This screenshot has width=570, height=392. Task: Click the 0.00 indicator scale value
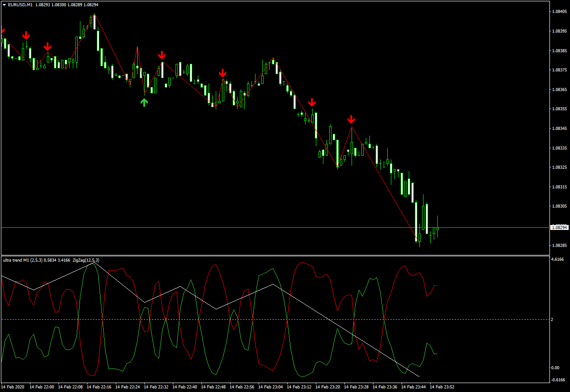(x=556, y=367)
